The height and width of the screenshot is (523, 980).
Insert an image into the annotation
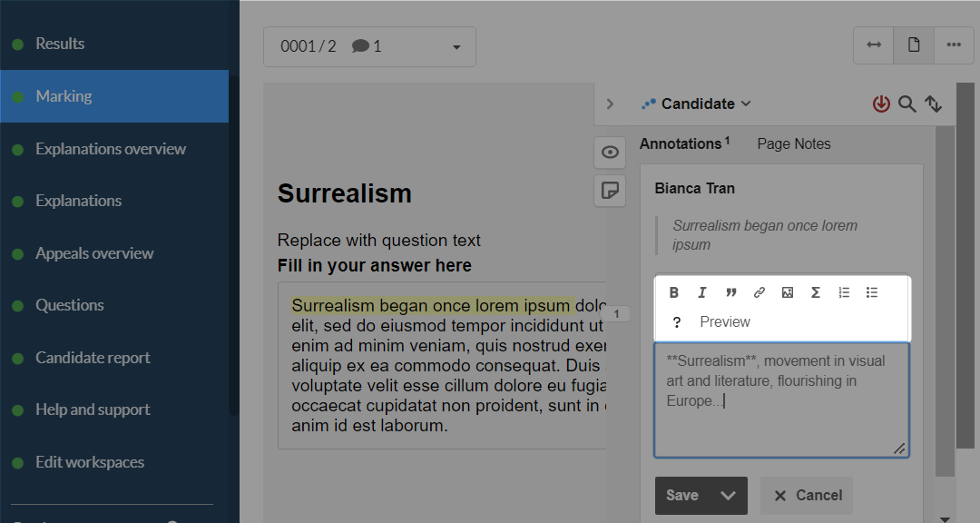pyautogui.click(x=788, y=292)
